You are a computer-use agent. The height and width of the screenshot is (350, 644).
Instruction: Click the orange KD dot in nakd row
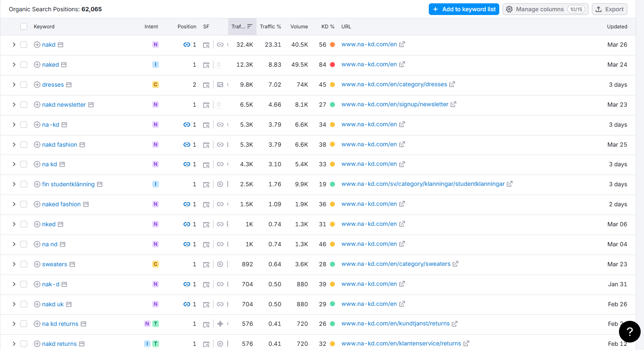[332, 45]
